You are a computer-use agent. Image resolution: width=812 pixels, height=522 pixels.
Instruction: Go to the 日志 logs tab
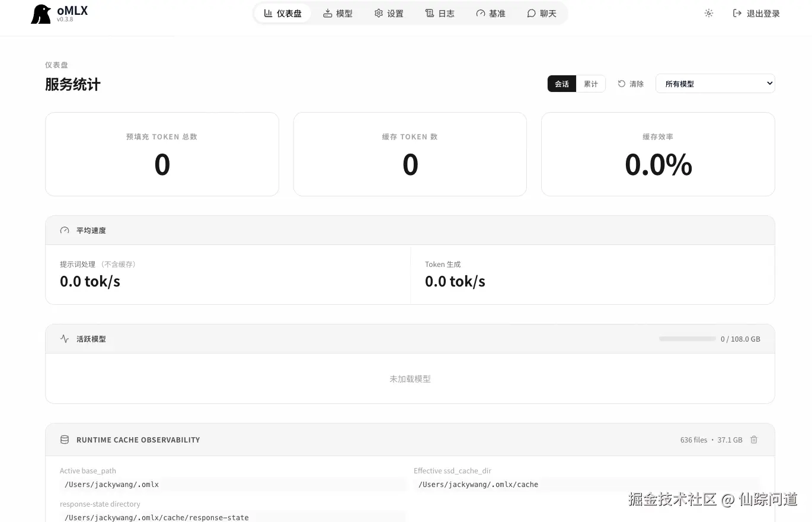[x=440, y=13]
